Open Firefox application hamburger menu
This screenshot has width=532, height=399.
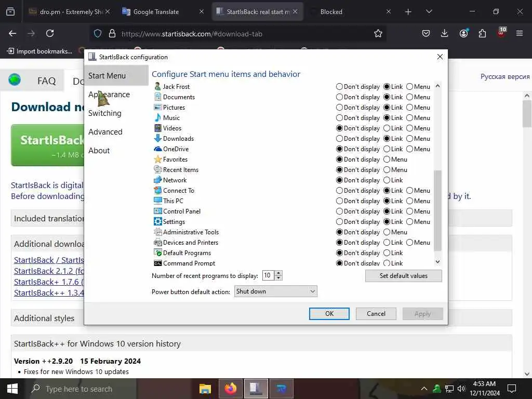[519, 33]
